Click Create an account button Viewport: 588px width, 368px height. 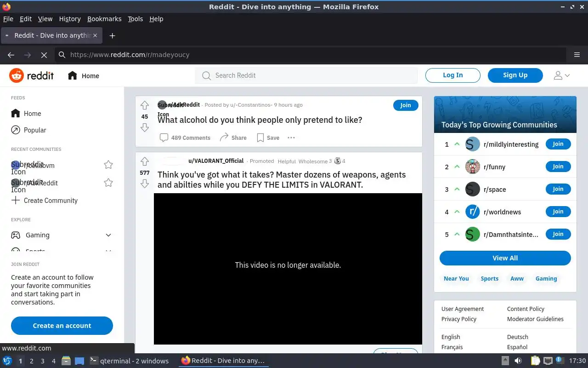[x=62, y=326]
